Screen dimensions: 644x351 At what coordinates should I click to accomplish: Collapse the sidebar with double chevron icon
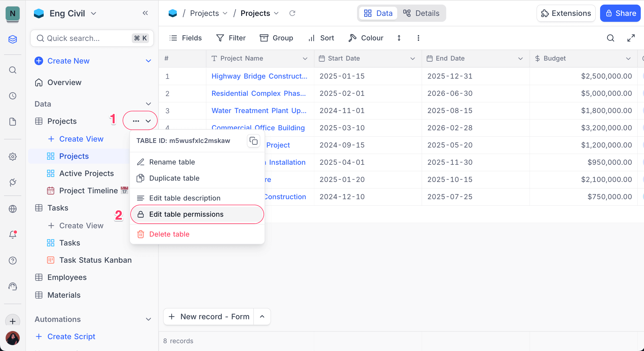pos(145,13)
